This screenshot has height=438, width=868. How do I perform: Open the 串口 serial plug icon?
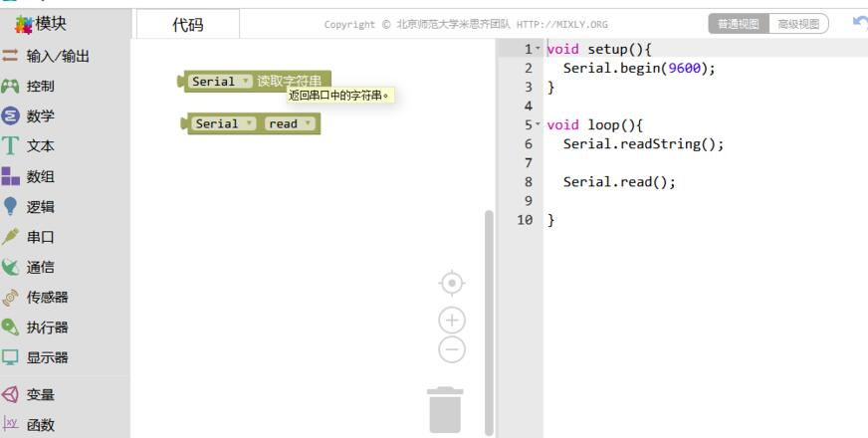10,237
